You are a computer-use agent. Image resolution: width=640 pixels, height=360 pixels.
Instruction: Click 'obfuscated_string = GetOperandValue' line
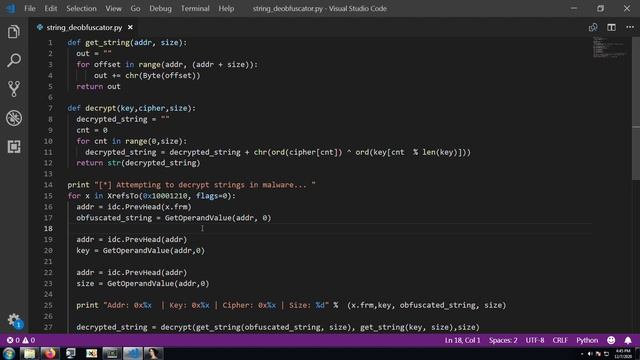click(x=174, y=218)
